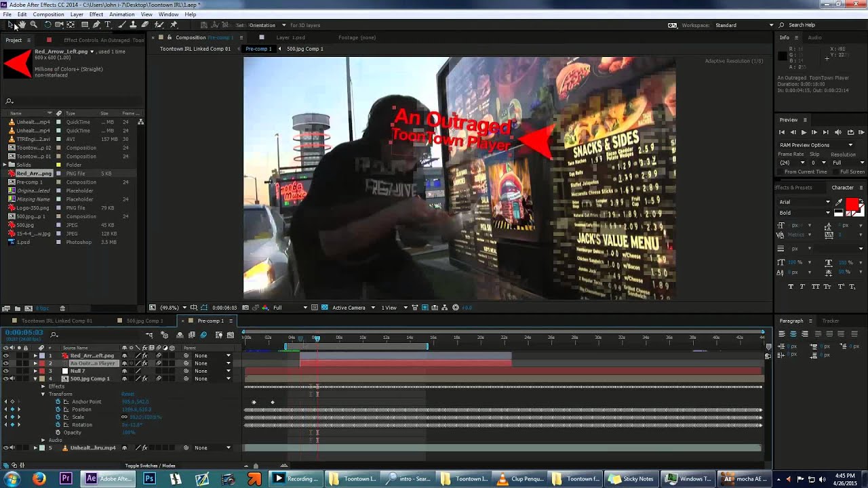Click the eyedropper in Character panel

[839, 202]
